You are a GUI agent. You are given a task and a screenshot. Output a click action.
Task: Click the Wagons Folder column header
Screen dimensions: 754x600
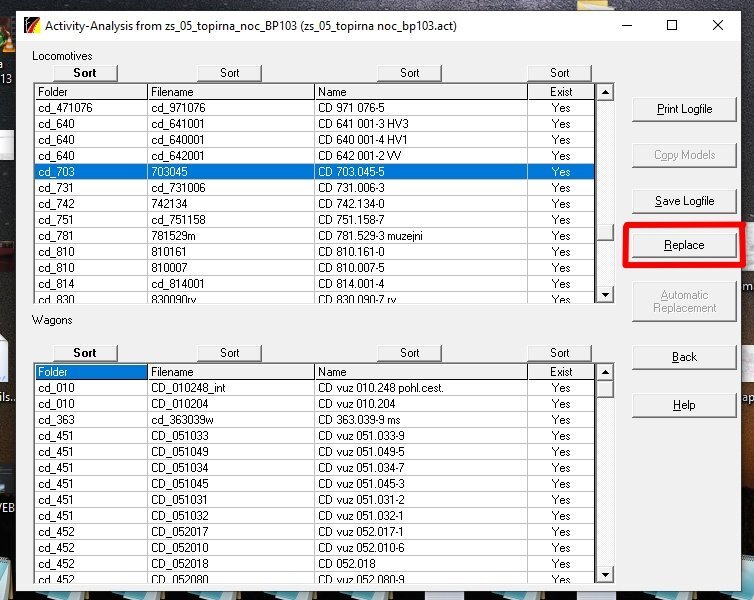click(90, 372)
